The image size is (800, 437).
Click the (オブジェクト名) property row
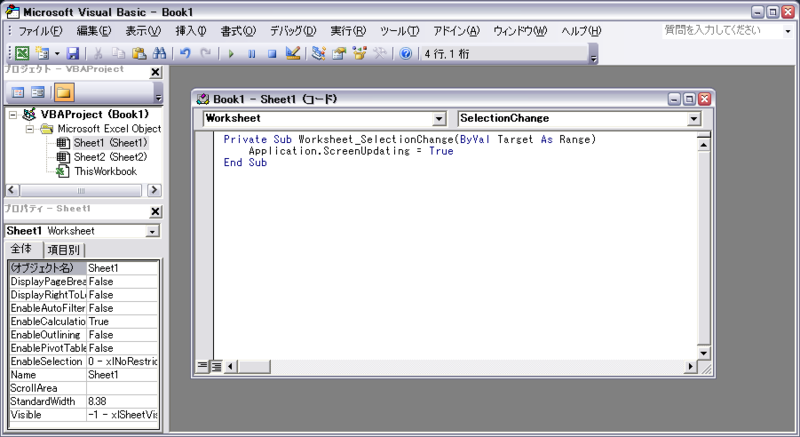[84, 268]
